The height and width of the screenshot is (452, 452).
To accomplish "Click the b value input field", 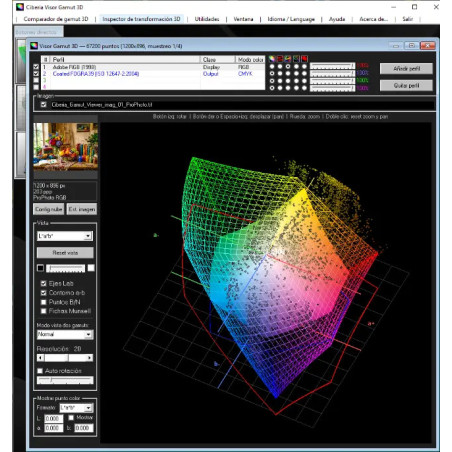I will point(84,428).
